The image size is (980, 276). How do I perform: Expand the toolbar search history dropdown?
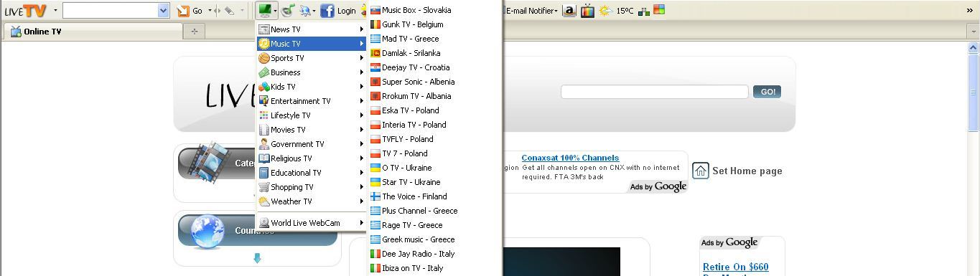[163, 11]
